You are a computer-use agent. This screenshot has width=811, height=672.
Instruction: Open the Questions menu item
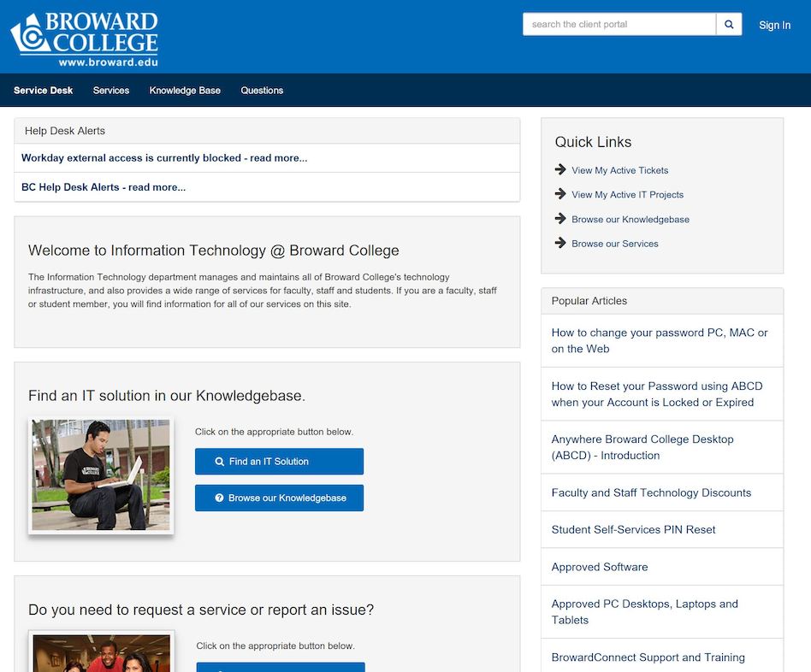[262, 90]
